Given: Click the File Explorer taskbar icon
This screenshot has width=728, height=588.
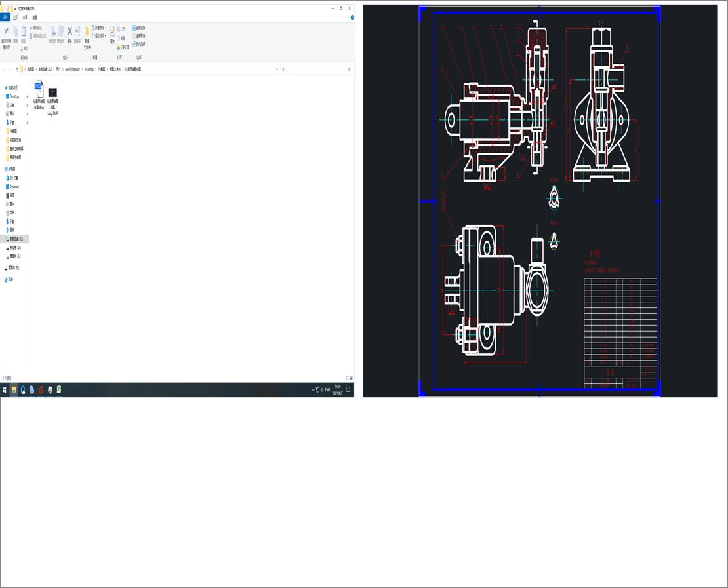Looking at the screenshot, I should point(14,390).
